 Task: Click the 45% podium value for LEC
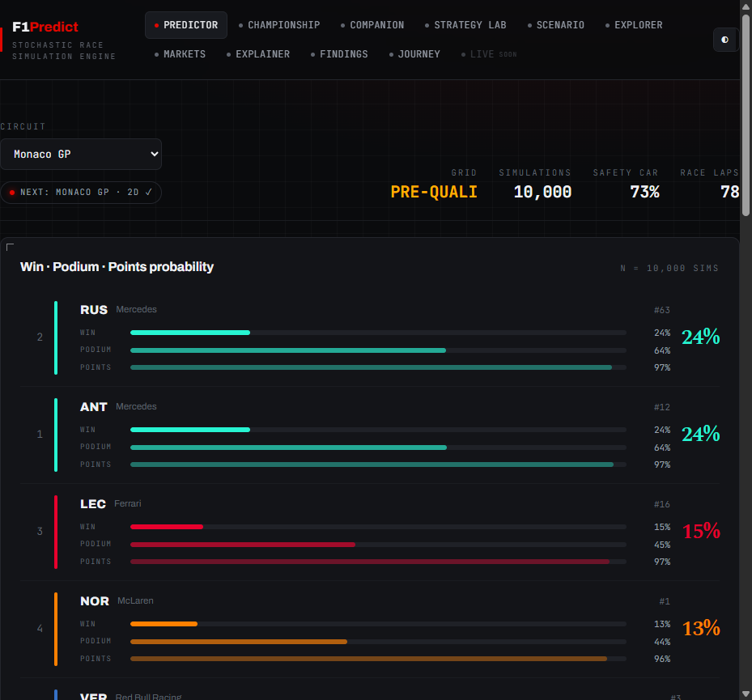662,545
